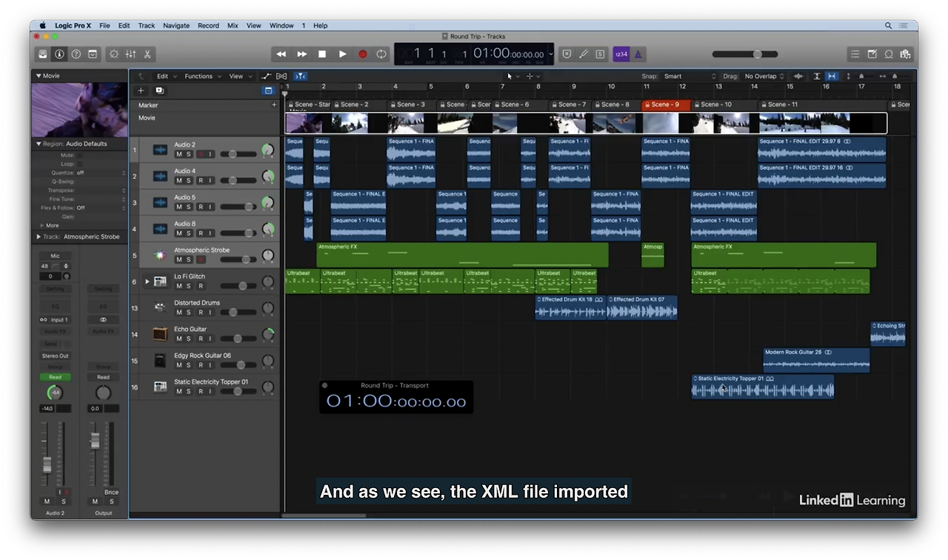Open the Editors scissors icon
Viewport: 948px width, 560px height.
tap(147, 54)
